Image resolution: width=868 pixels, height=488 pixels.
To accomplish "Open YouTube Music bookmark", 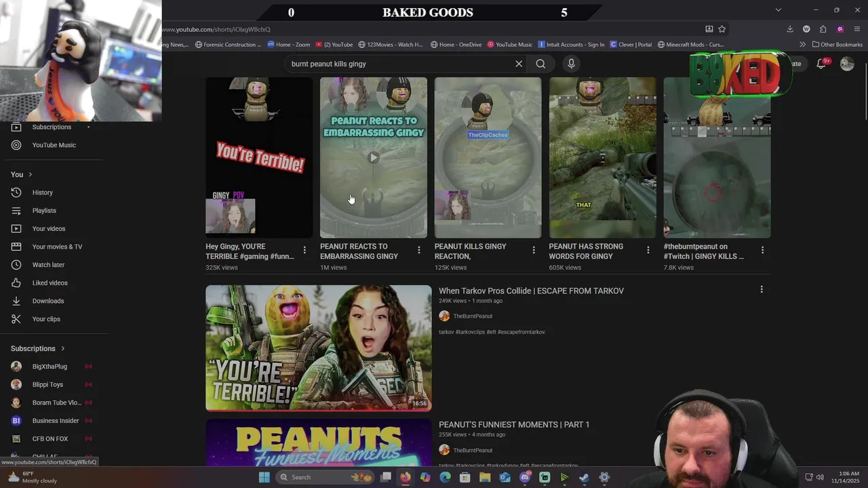I will coord(510,45).
